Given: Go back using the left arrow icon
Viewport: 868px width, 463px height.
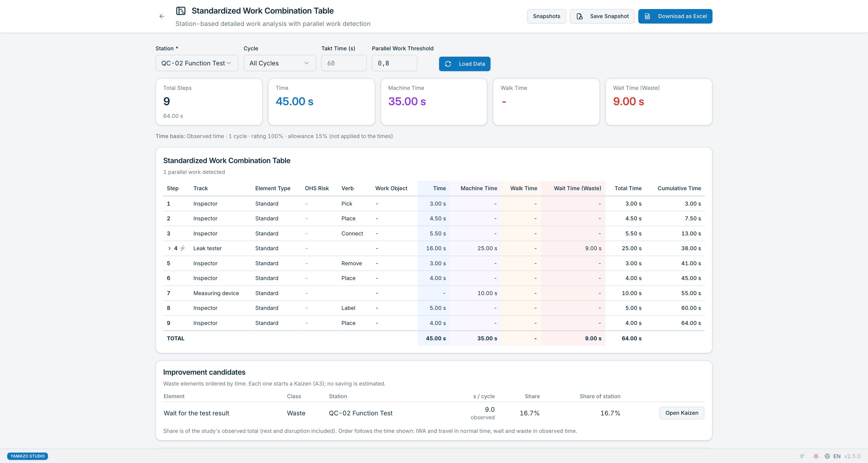Looking at the screenshot, I should [162, 16].
